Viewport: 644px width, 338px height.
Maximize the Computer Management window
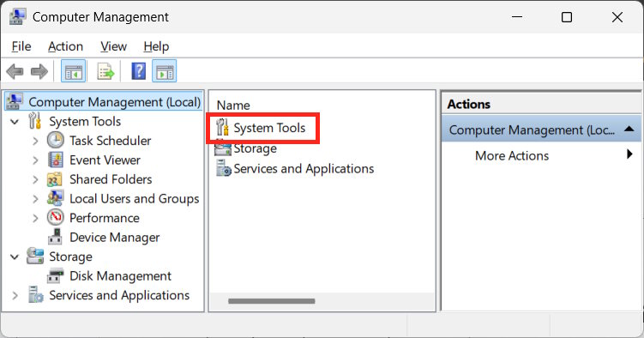pos(567,17)
